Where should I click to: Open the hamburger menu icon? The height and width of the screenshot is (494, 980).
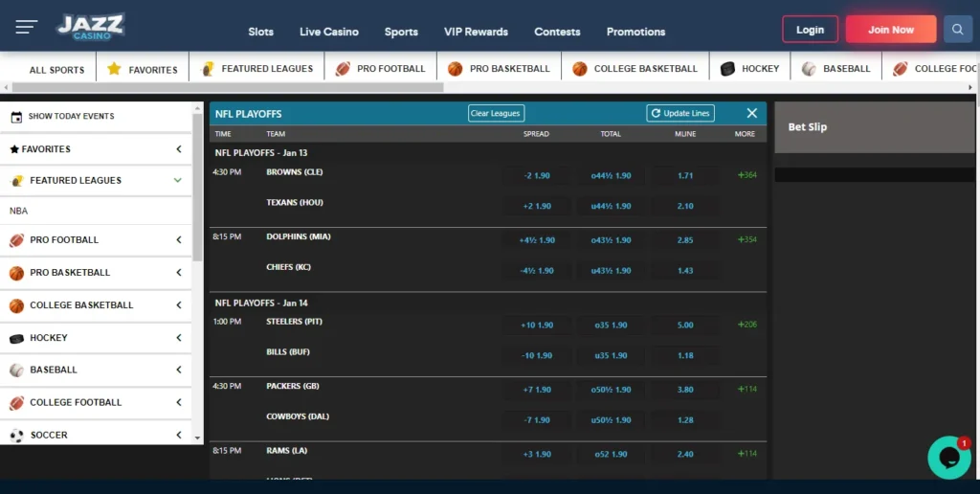pyautogui.click(x=26, y=28)
